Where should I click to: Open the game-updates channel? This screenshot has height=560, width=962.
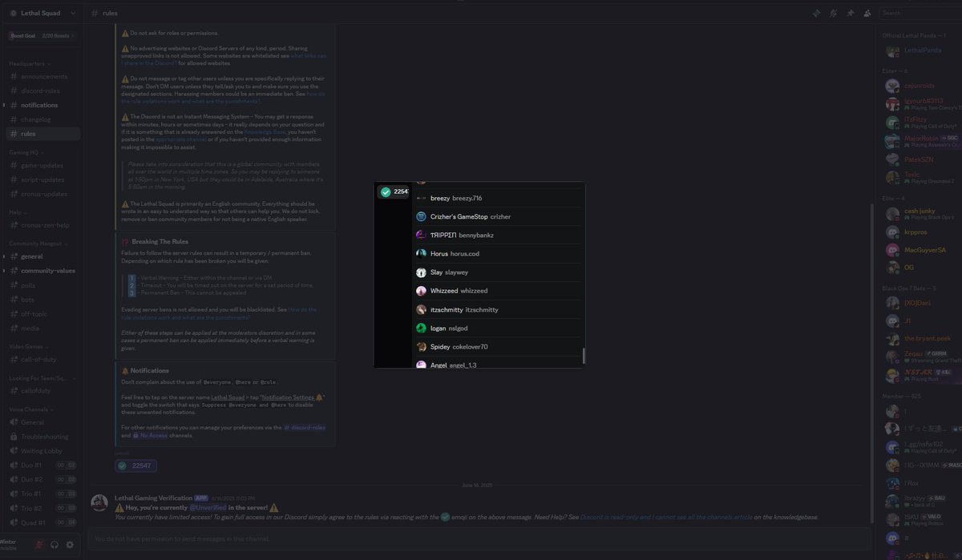pos(43,164)
